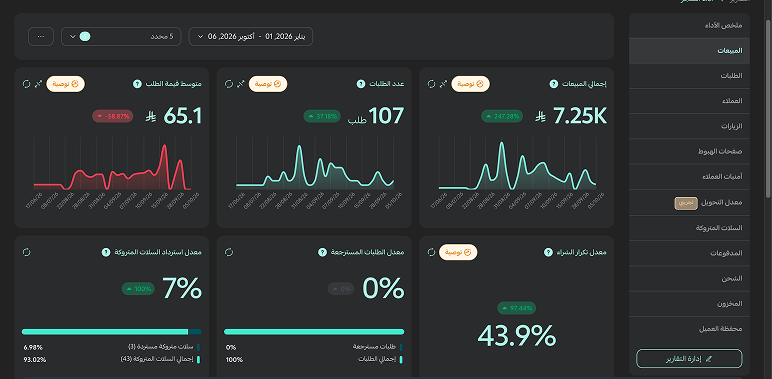Open help tooltip for معدل استرداد السلات المتروكة

[x=105, y=252]
